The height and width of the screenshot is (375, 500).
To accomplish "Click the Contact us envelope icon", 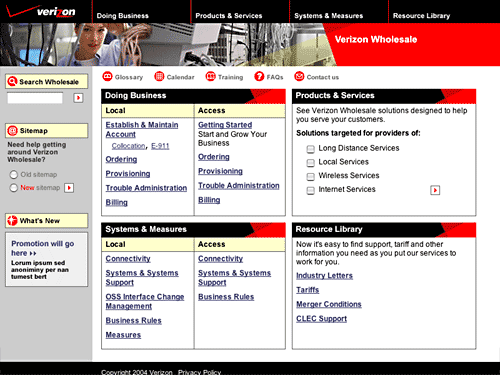I will [x=299, y=76].
